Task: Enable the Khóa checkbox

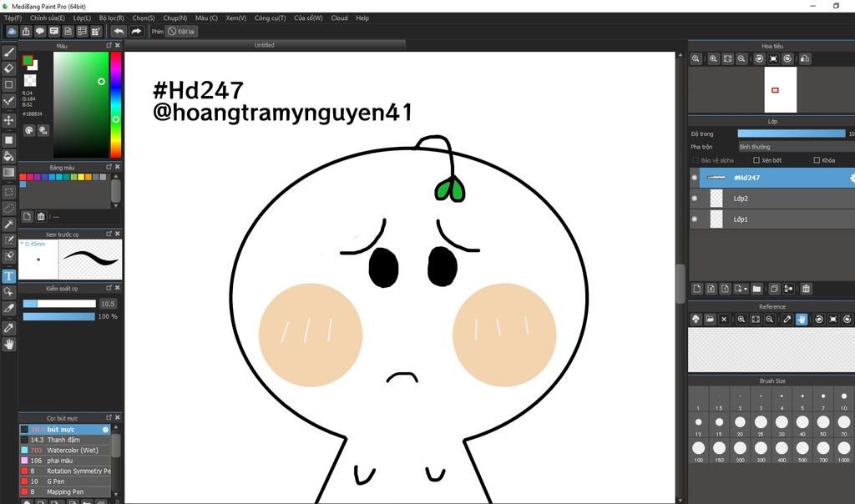Action: point(817,160)
